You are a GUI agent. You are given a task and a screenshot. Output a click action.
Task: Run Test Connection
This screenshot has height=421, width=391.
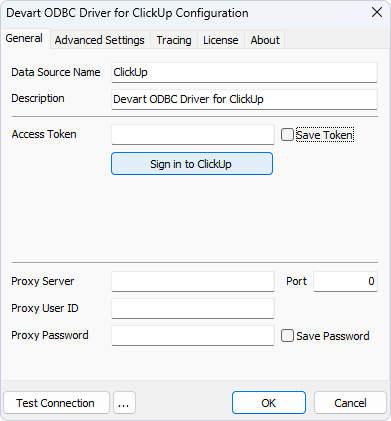coord(56,403)
